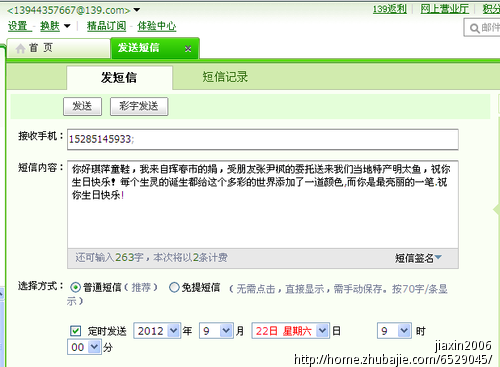The image size is (500, 367).
Task: Open the 体验中心 link
Action: pyautogui.click(x=157, y=26)
